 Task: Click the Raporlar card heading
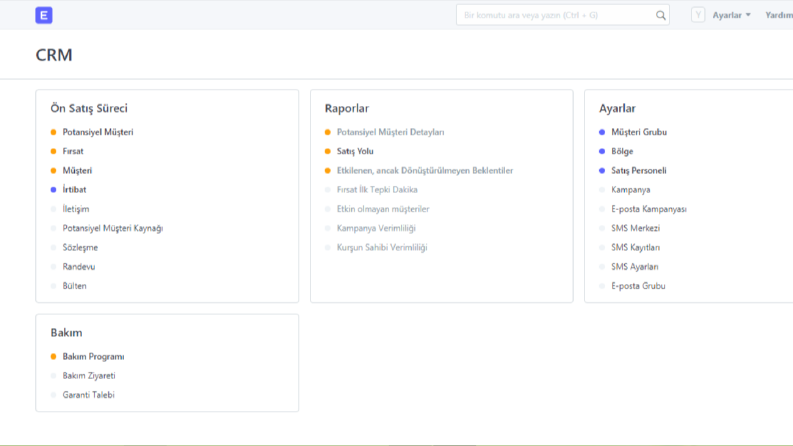[x=347, y=108]
